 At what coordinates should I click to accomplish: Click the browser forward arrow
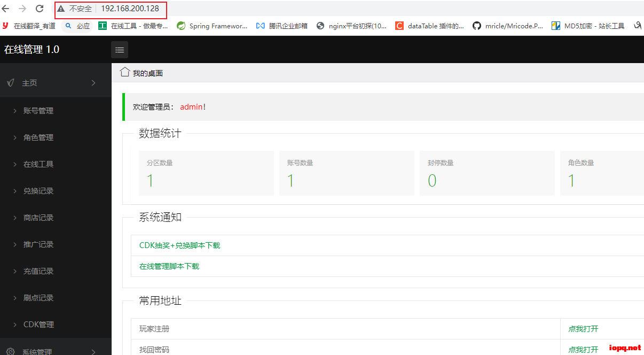22,9
